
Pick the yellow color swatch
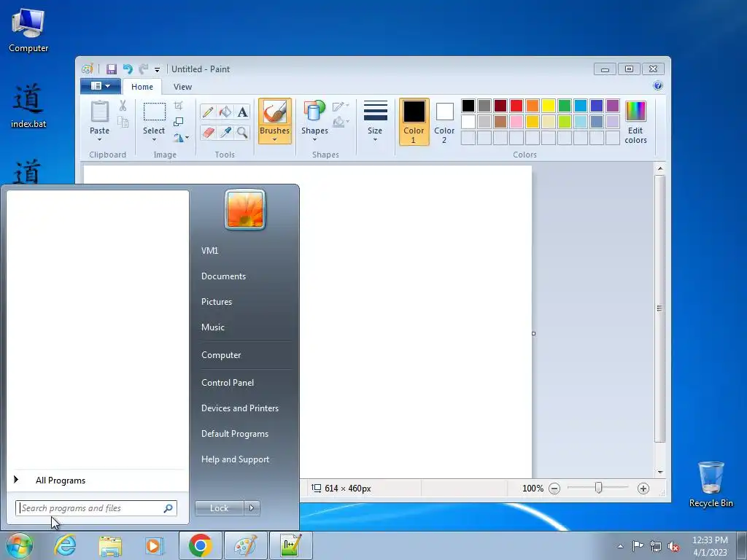pos(549,106)
